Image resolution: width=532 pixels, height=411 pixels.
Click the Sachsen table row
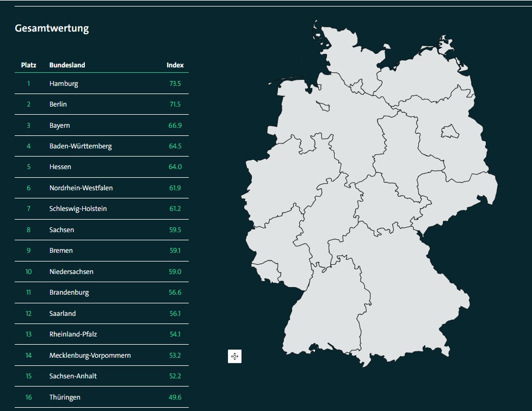pos(102,229)
